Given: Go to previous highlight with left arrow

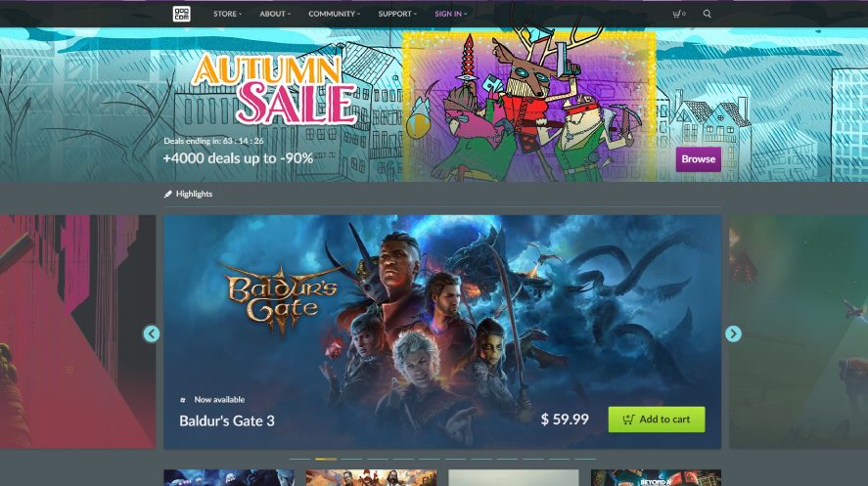Looking at the screenshot, I should [152, 334].
